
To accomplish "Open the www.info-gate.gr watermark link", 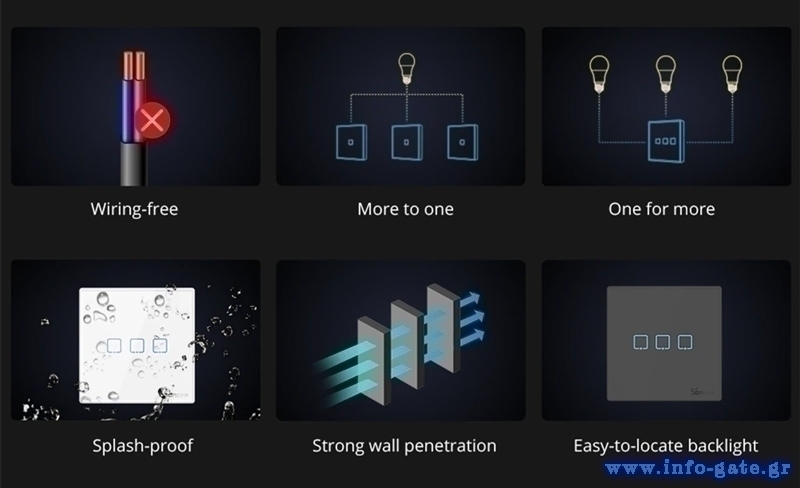I will (698, 469).
